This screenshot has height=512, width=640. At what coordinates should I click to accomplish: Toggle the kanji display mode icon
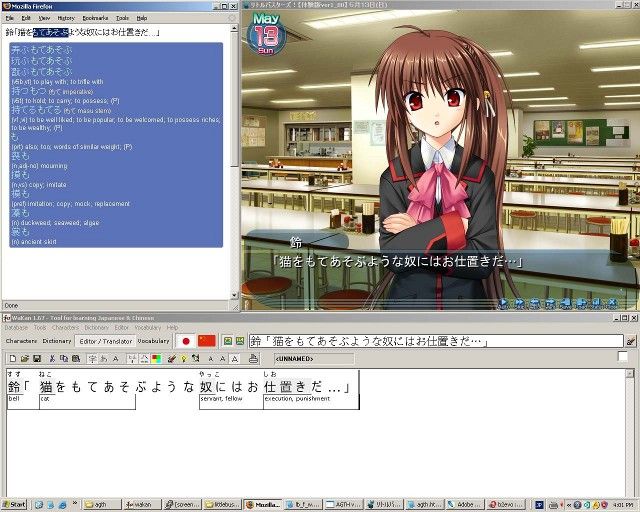tap(93, 358)
